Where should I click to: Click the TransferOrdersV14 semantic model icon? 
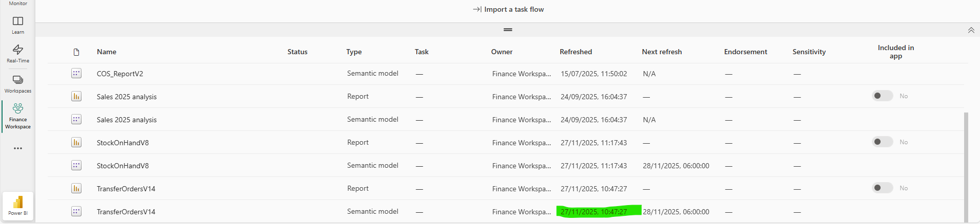pyautogui.click(x=76, y=211)
